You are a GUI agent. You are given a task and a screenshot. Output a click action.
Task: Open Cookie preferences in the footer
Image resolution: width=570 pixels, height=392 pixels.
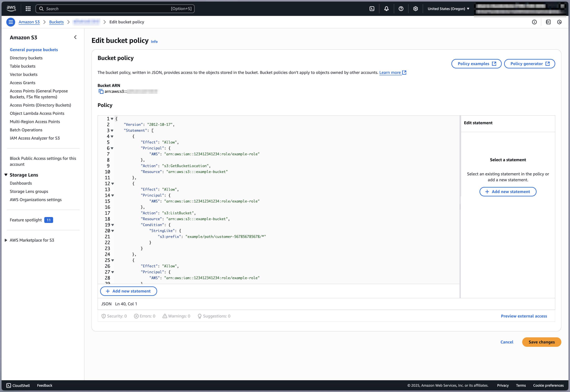[548, 385]
